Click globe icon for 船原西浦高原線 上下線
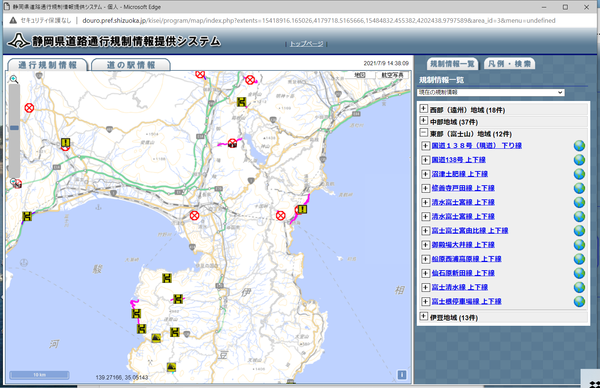 click(579, 259)
